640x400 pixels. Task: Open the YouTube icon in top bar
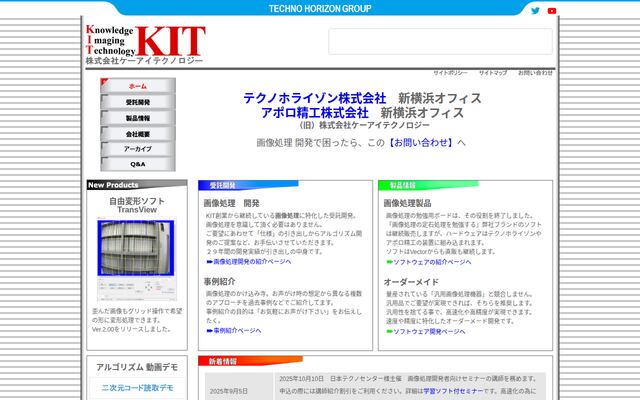click(552, 11)
